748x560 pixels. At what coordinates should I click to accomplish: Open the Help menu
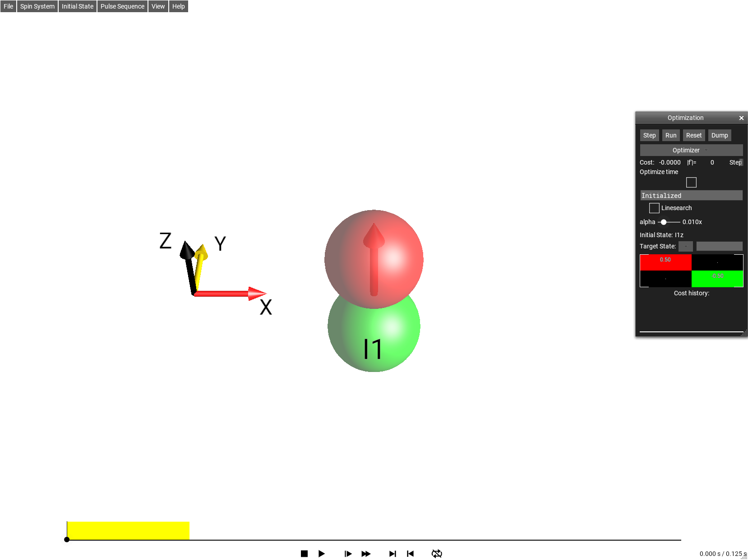(179, 6)
